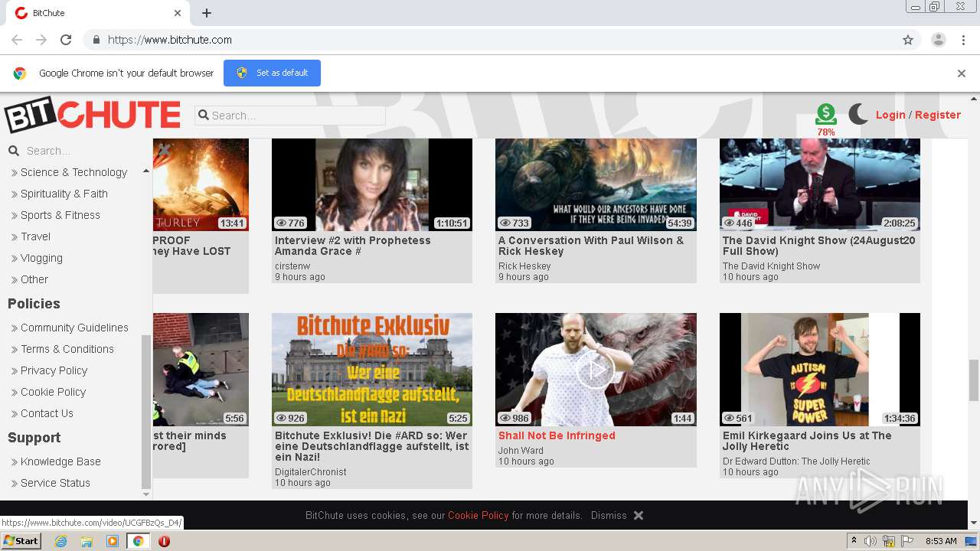Visit DigitalerChronist channel link
The width and height of the screenshot is (980, 551).
click(x=311, y=472)
